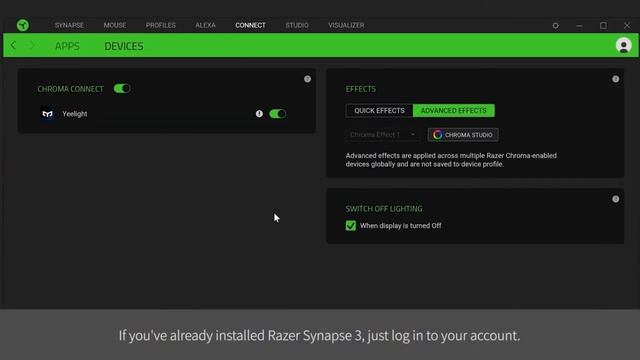640x360 pixels.
Task: Switch to the APPS subtab
Action: [x=67, y=46]
